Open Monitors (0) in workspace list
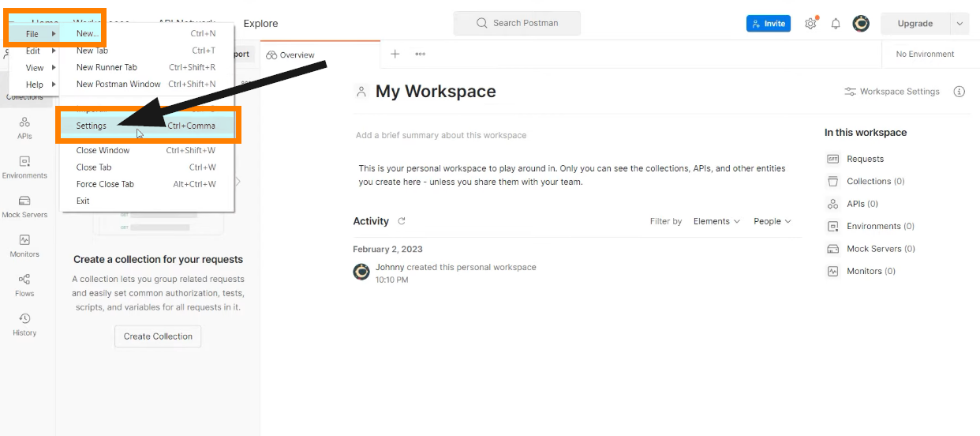 (861, 271)
